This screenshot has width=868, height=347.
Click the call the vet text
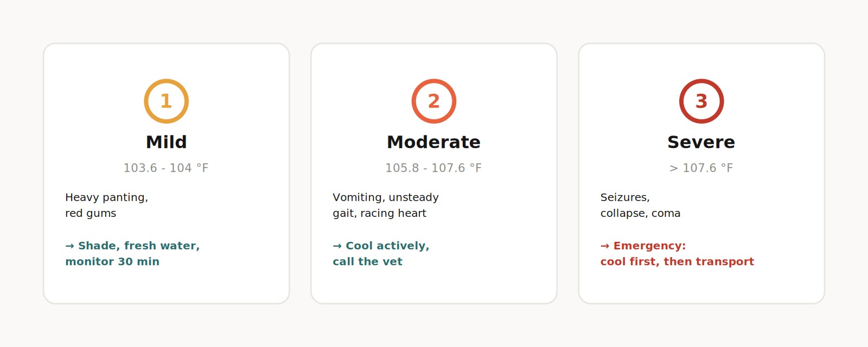tap(367, 262)
